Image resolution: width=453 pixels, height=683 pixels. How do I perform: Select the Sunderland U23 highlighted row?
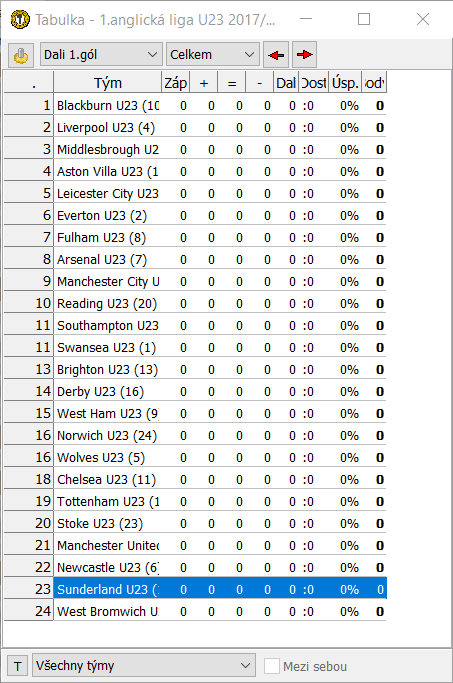point(195,589)
